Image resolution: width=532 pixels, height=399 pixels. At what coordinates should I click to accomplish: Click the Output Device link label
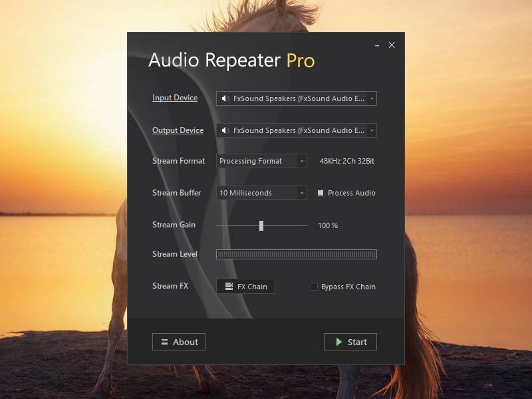point(178,130)
